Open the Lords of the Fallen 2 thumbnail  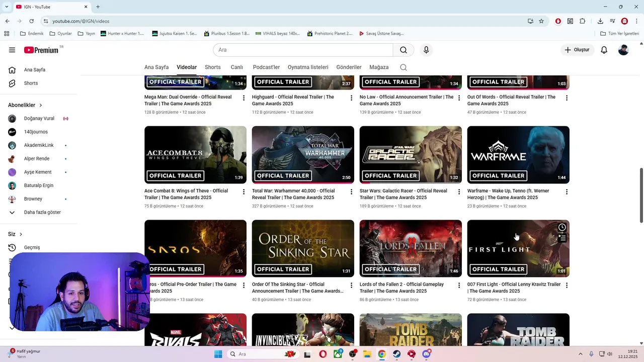tap(411, 248)
